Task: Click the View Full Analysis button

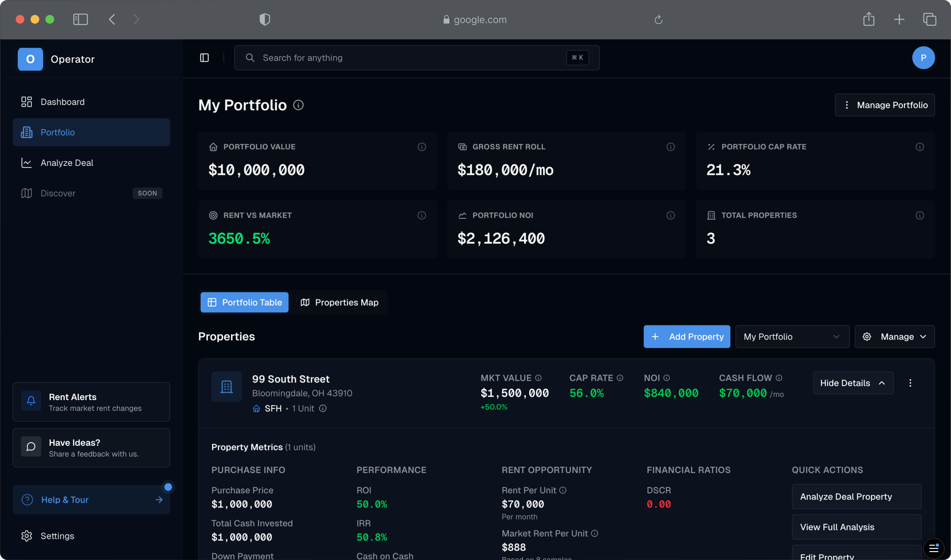Action: (x=856, y=527)
